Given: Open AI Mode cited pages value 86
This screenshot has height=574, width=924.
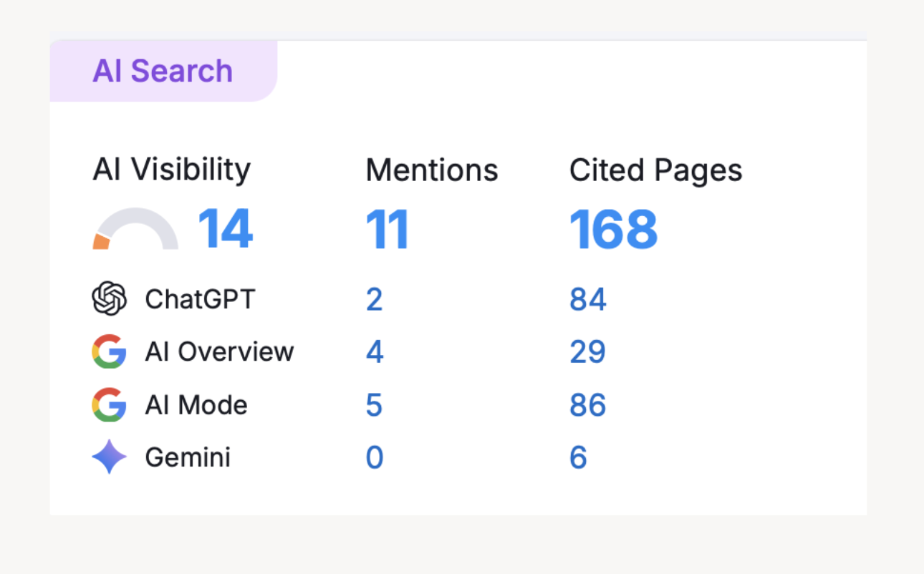Looking at the screenshot, I should 588,405.
